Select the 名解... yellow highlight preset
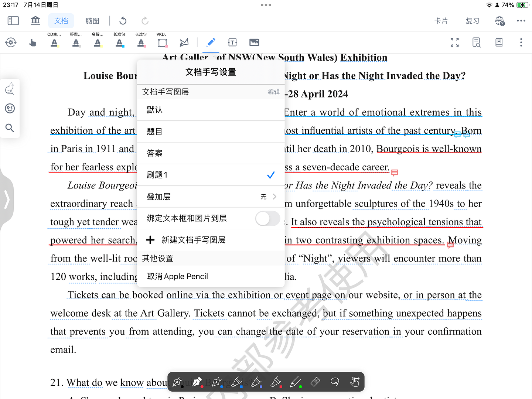The height and width of the screenshot is (399, 532). point(98,40)
